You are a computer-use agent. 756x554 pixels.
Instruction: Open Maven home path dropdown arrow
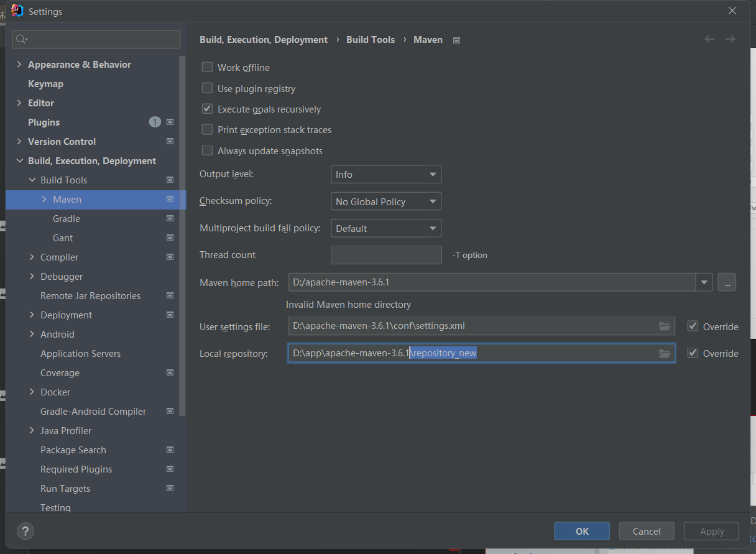click(x=704, y=282)
